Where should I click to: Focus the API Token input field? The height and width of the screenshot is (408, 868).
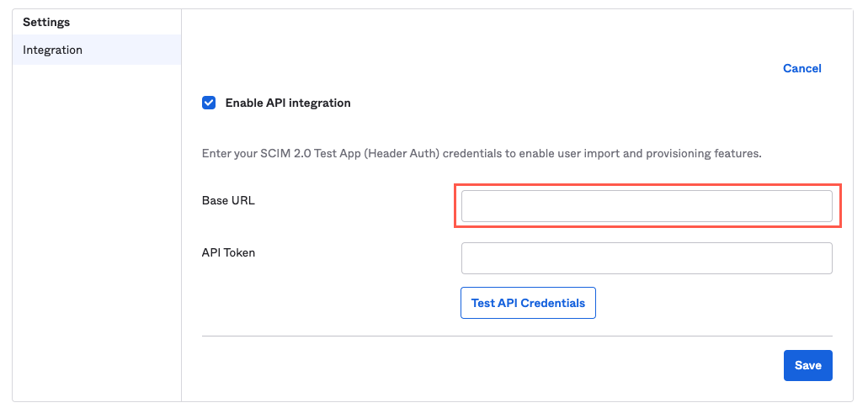pyautogui.click(x=647, y=258)
